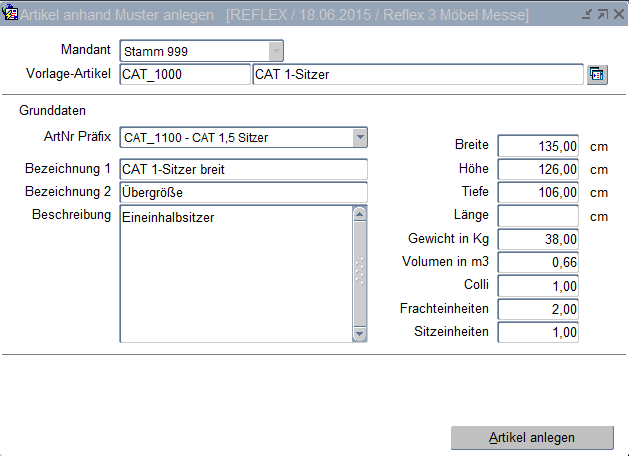
Task: Click the application icon in title bar
Action: tap(11, 14)
